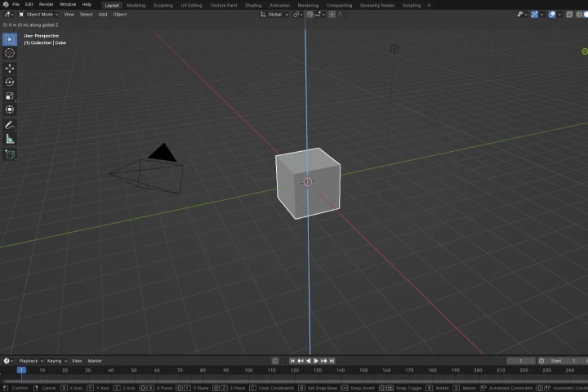588x392 pixels.
Task: Switch to the Compositing workspace tab
Action: tap(339, 5)
